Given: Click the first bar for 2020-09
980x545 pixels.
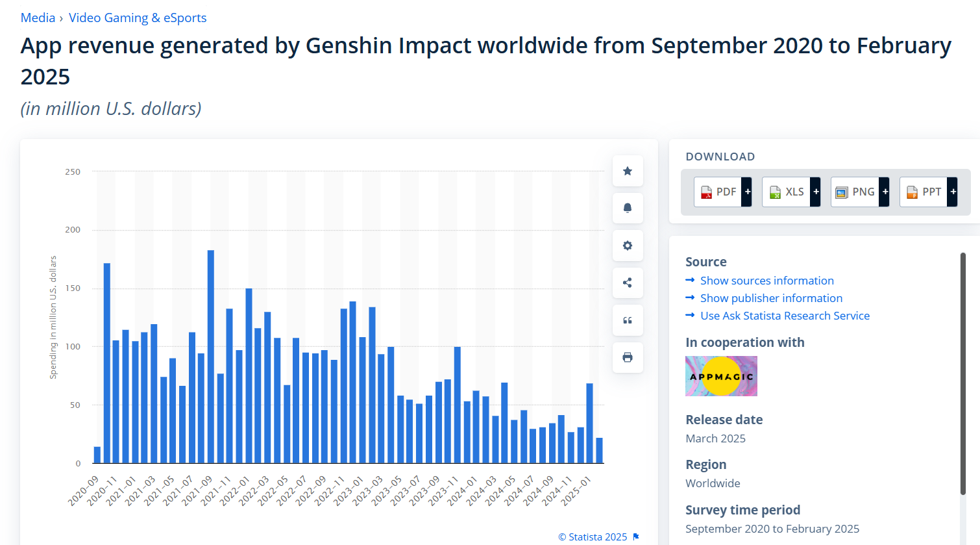Looking at the screenshot, I should 97,455.
